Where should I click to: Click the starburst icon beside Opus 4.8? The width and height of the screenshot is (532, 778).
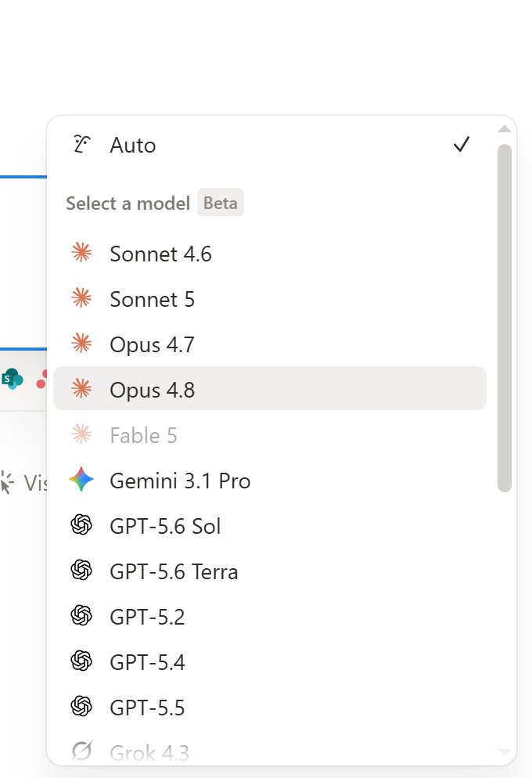coord(82,388)
